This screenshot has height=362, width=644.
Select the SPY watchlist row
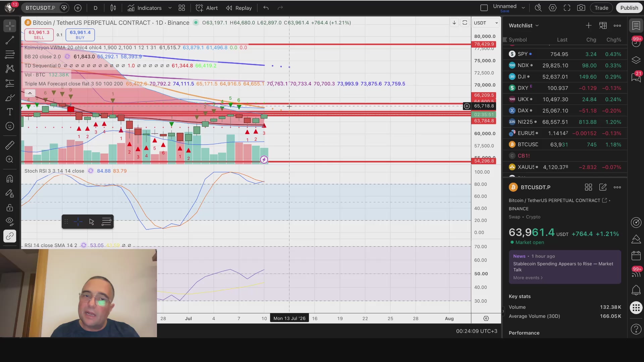(x=565, y=54)
